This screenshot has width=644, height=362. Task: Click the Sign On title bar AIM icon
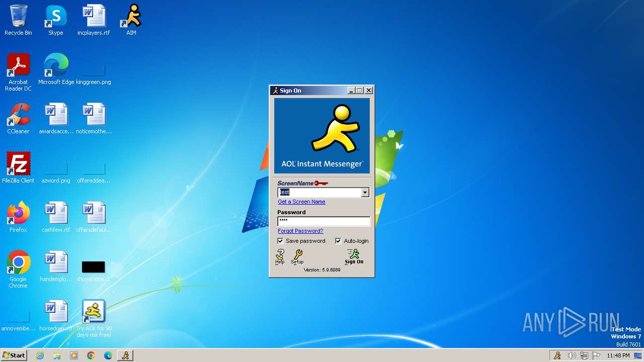tap(275, 90)
